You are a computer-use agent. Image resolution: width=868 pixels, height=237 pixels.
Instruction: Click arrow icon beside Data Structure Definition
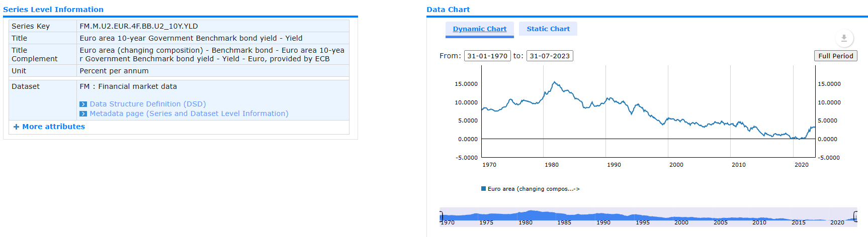tap(83, 104)
